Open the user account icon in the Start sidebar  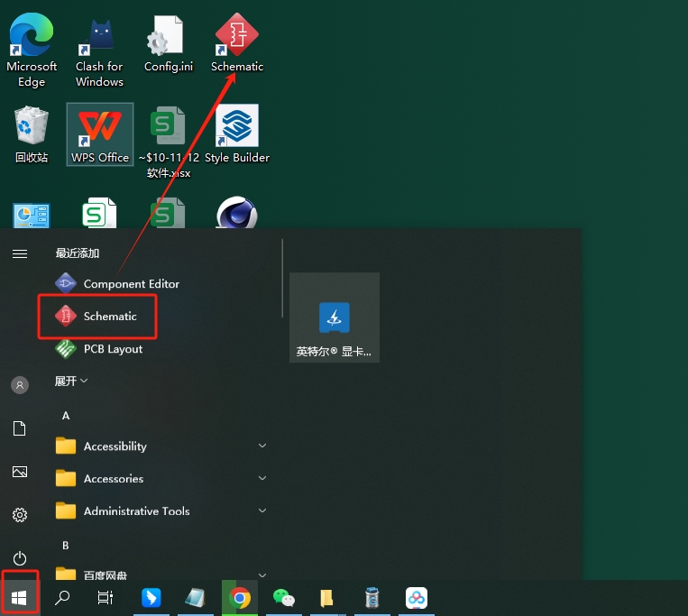[20, 385]
